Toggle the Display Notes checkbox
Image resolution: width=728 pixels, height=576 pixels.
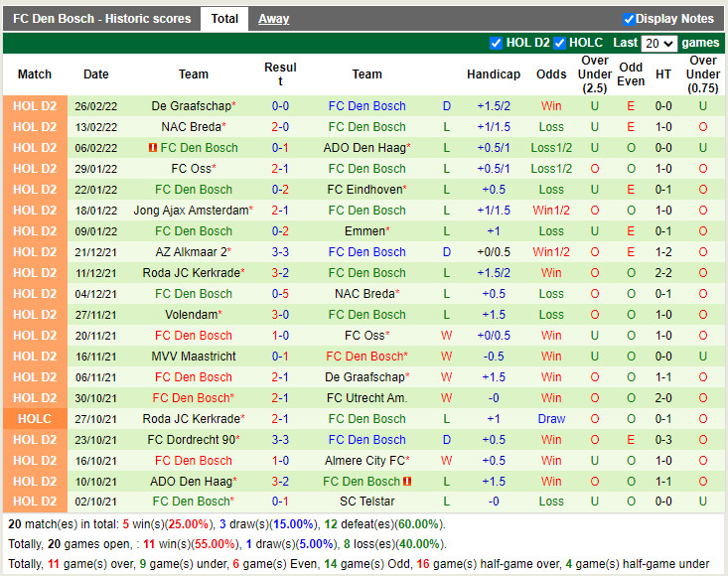(x=629, y=19)
